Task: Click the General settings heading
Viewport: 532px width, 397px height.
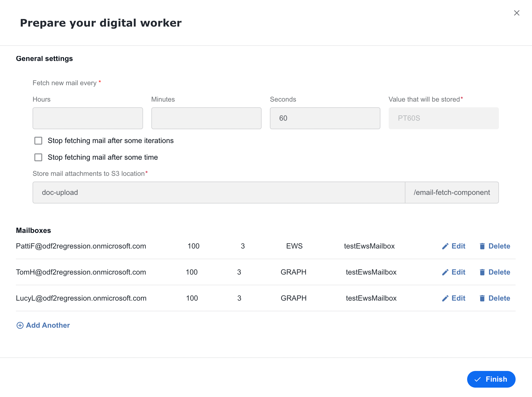Action: tap(45, 59)
